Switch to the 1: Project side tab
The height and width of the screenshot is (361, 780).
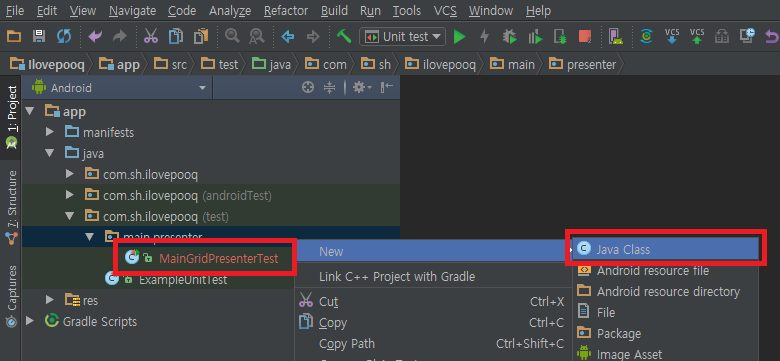(11, 117)
